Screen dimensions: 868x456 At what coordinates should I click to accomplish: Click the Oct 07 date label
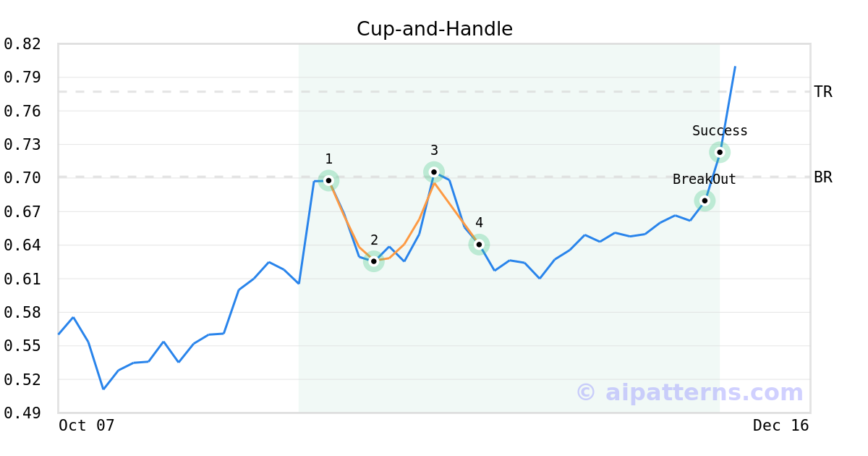tap(87, 426)
